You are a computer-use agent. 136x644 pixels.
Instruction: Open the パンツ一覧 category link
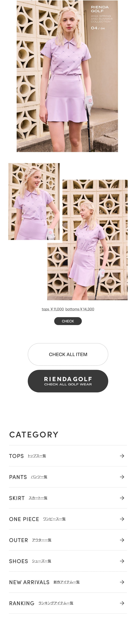click(x=39, y=477)
